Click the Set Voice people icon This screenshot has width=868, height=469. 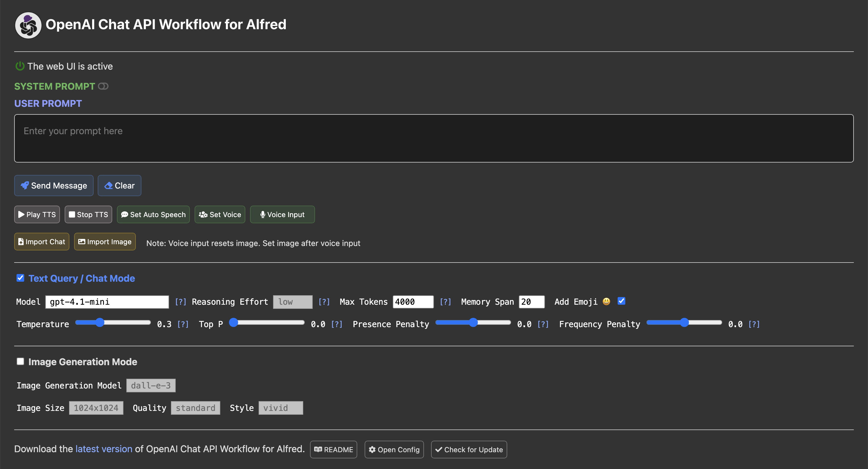tap(203, 214)
